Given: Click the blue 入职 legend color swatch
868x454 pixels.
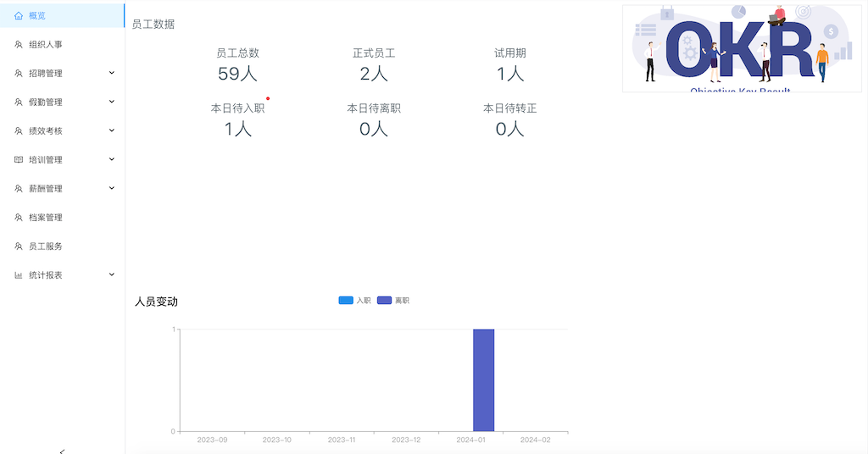Looking at the screenshot, I should point(346,301).
